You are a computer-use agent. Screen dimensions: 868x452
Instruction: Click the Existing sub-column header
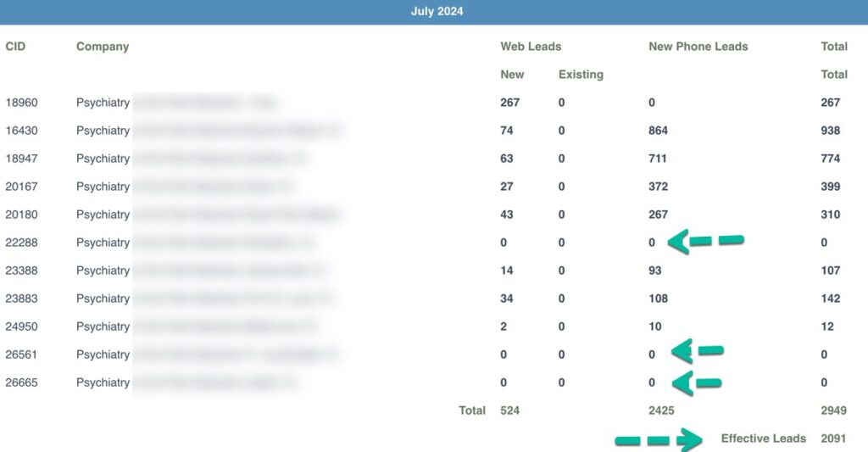(x=581, y=75)
